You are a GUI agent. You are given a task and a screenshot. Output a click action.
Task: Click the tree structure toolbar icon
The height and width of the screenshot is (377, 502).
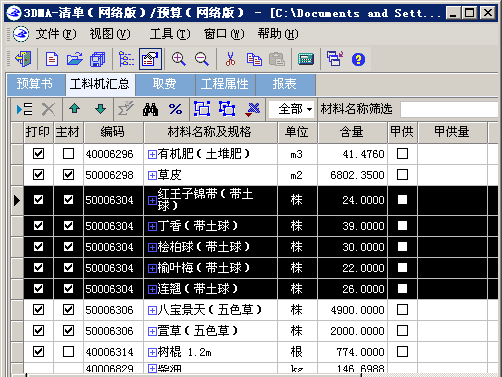click(x=126, y=59)
